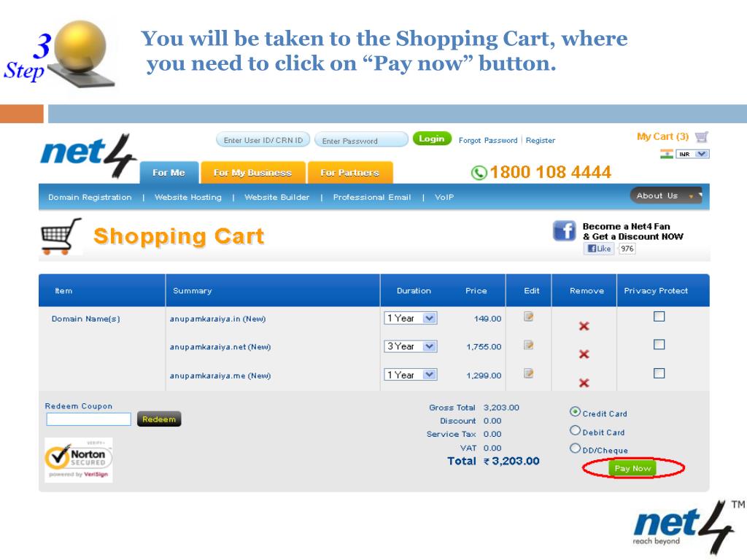Viewport: 747px width, 560px height.
Task: Open the VoIP menu
Action: [x=444, y=197]
